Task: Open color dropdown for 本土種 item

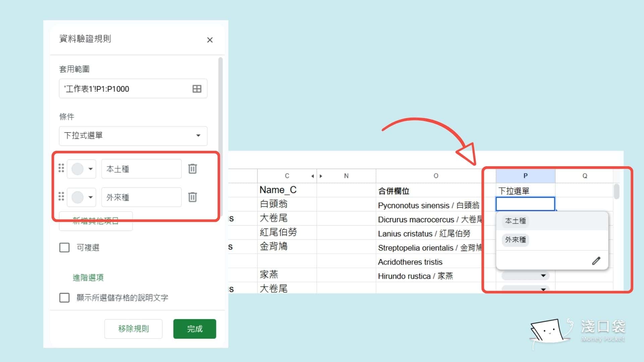Action: [x=82, y=169]
